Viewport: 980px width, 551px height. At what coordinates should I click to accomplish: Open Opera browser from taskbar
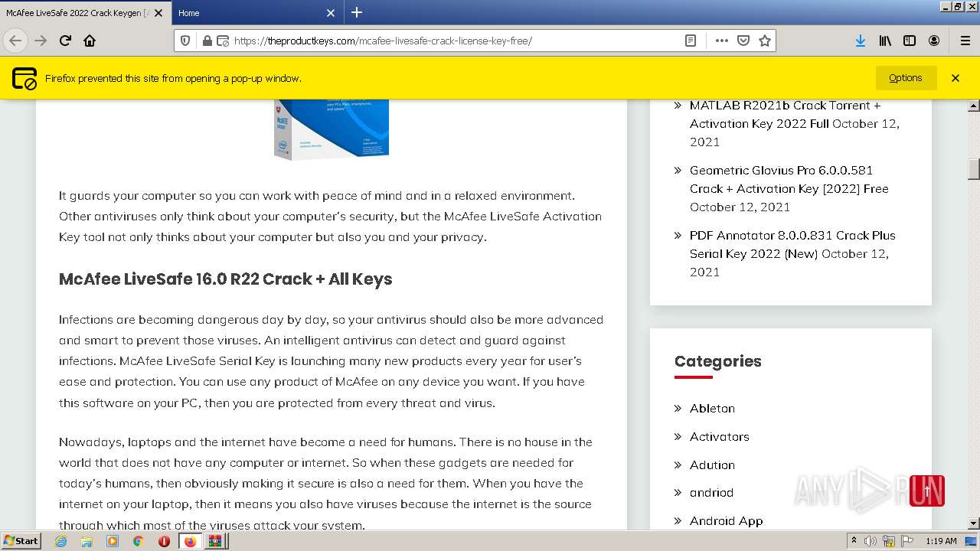pos(164,541)
